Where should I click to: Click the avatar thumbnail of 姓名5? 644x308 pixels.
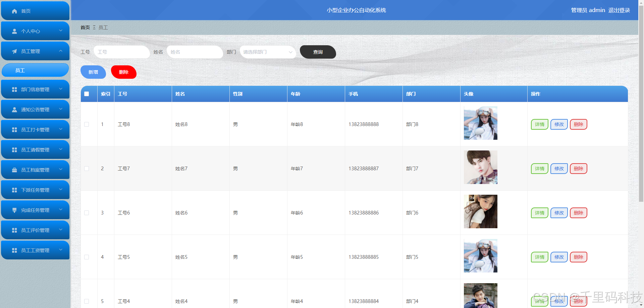(481, 256)
